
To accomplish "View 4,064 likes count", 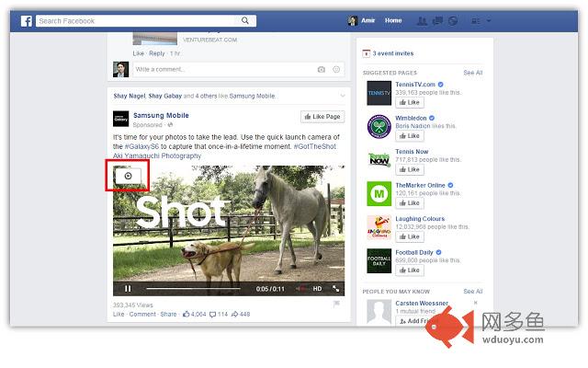I will pos(194,315).
